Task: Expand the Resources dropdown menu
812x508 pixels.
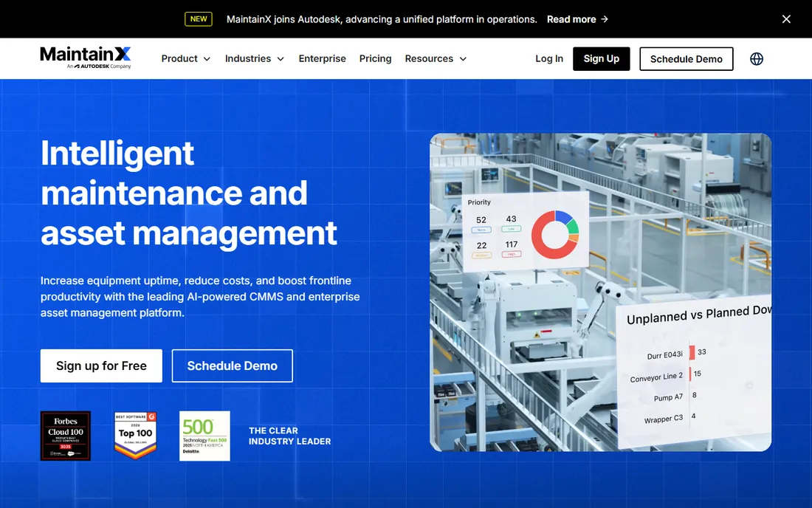Action: click(x=436, y=59)
